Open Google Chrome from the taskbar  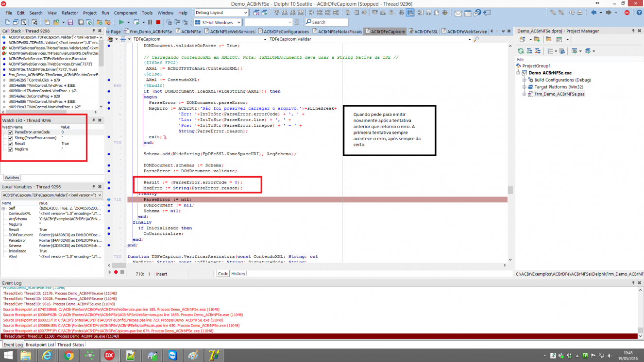69,355
